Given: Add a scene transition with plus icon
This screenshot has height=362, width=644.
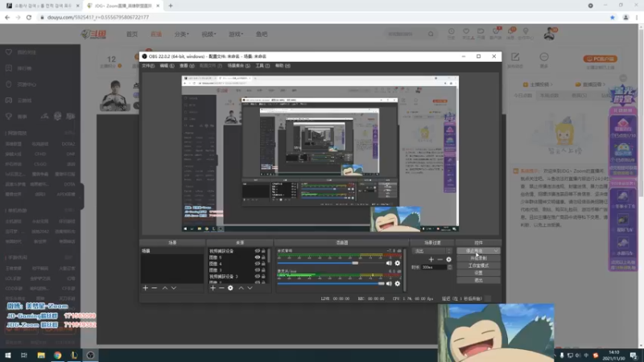Looking at the screenshot, I should pos(431,259).
